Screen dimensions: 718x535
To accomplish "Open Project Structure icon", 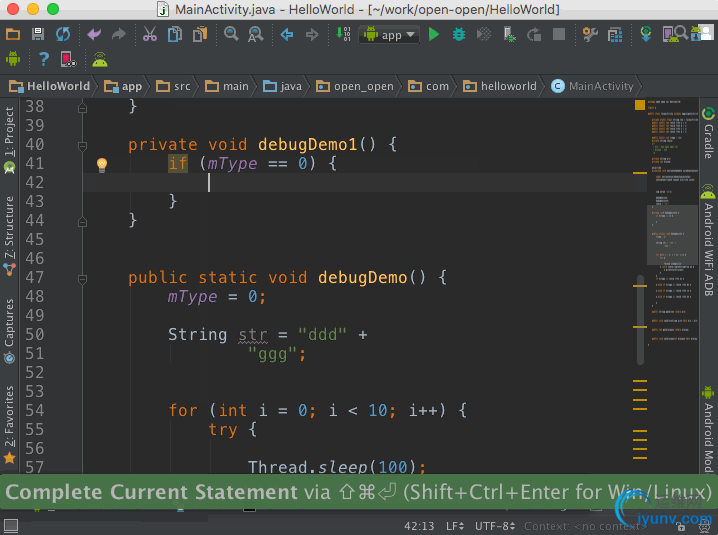I will [615, 35].
